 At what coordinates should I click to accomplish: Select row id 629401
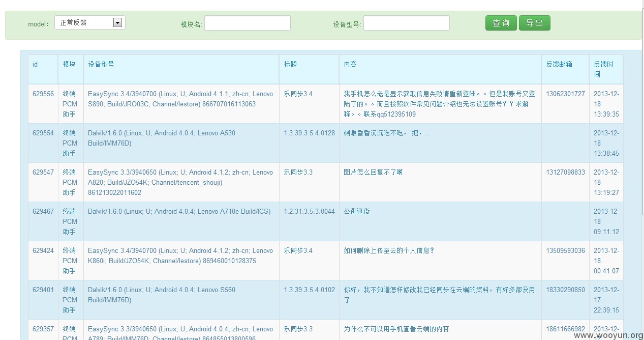pyautogui.click(x=43, y=290)
